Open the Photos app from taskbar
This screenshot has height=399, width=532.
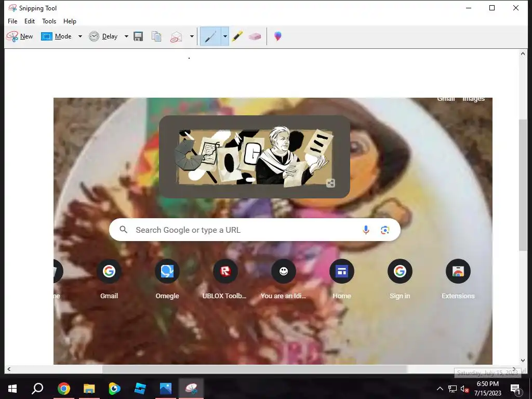166,389
